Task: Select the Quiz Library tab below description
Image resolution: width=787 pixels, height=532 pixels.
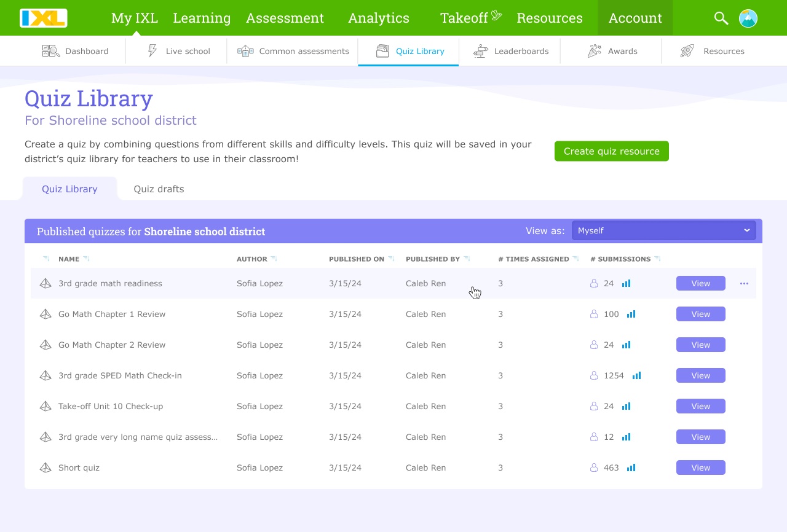Action: click(x=69, y=189)
